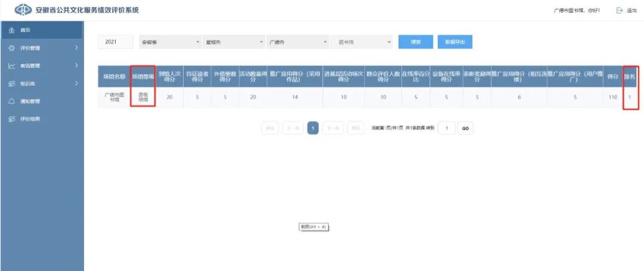Image resolution: width=644 pixels, height=271 pixels.
Task: Click the 在线率百分比 column header
Action: pyautogui.click(x=416, y=77)
